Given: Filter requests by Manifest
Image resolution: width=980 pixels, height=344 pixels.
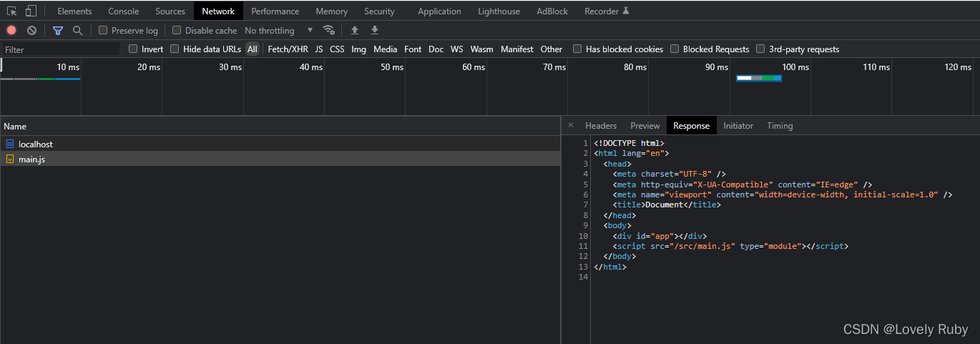Looking at the screenshot, I should click(x=517, y=49).
